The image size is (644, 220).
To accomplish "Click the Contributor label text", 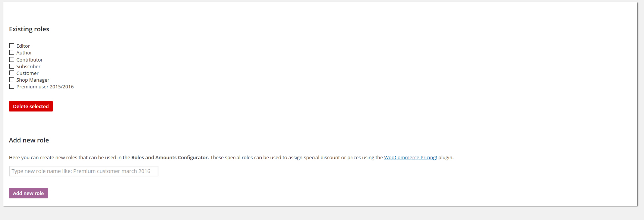I will pyautogui.click(x=29, y=60).
